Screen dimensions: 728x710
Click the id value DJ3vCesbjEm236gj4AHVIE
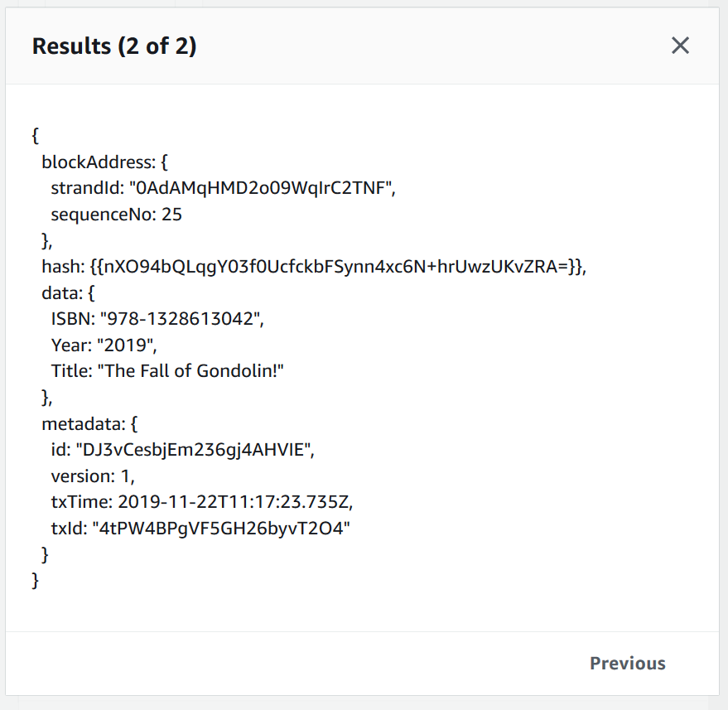pos(195,451)
